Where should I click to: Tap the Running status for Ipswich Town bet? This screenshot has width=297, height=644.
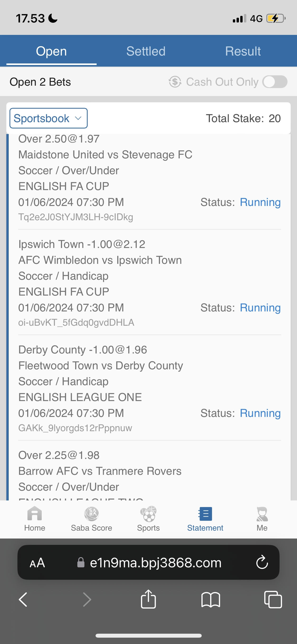[260, 308]
